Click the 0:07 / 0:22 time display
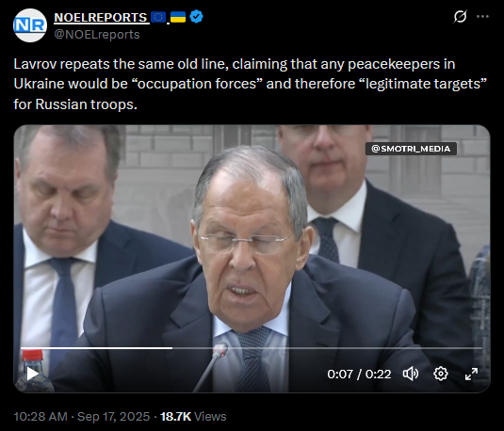 coord(359,375)
